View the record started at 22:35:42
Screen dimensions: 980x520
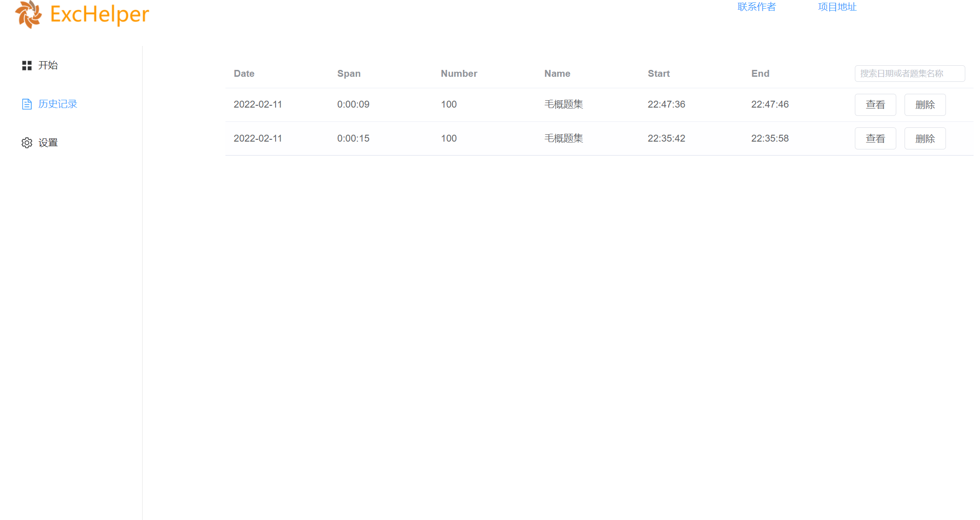tap(875, 138)
